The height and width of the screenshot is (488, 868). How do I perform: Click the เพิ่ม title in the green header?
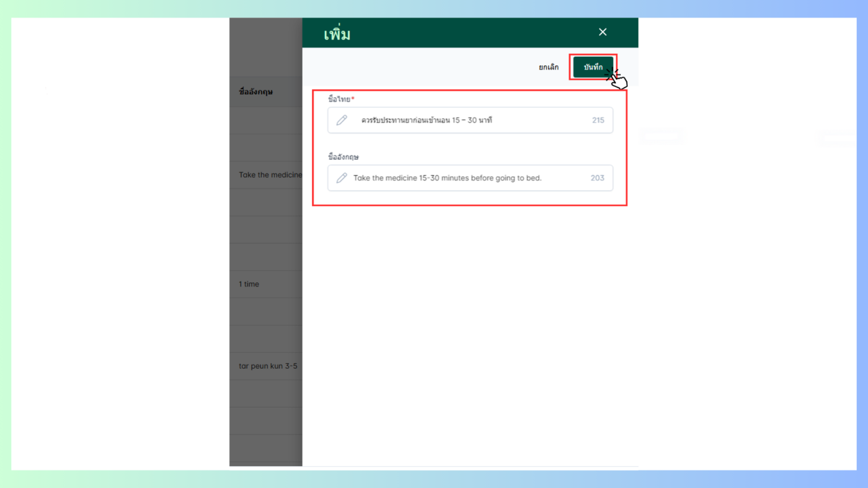pyautogui.click(x=337, y=33)
